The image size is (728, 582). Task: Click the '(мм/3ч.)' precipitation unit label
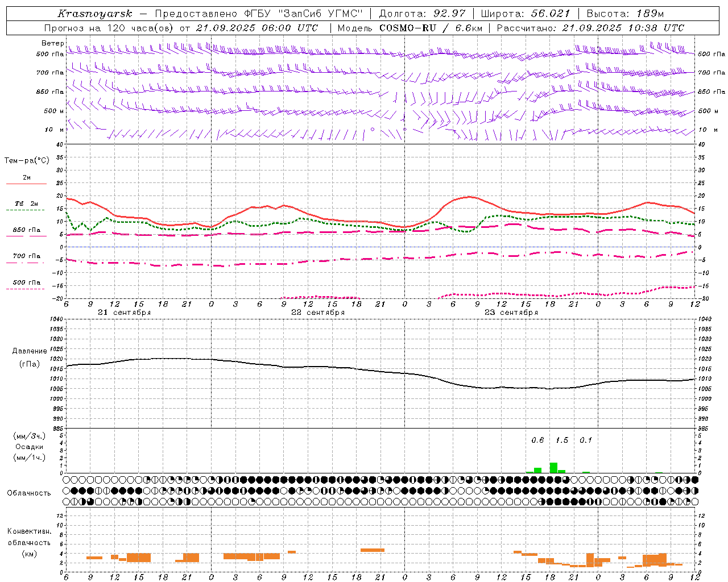click(x=30, y=436)
